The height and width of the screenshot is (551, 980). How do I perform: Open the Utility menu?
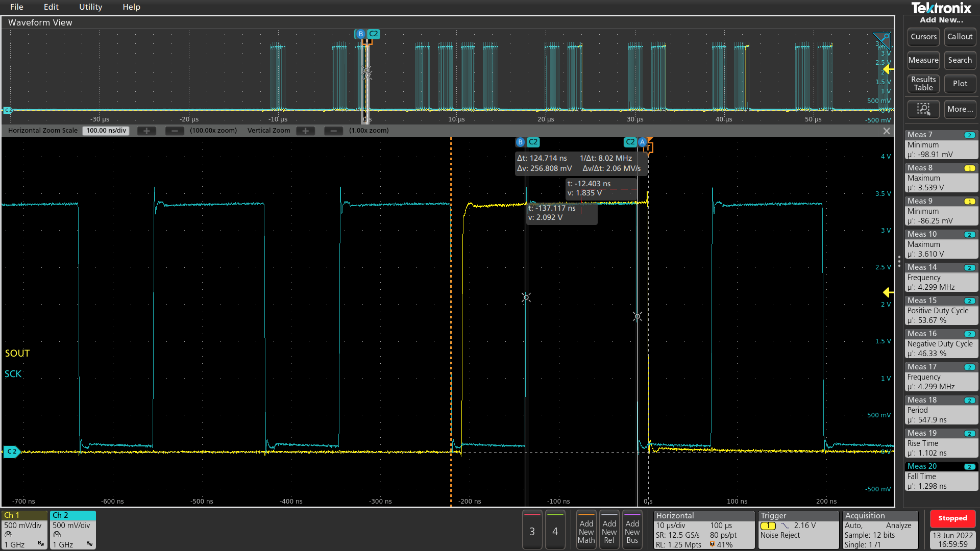90,7
